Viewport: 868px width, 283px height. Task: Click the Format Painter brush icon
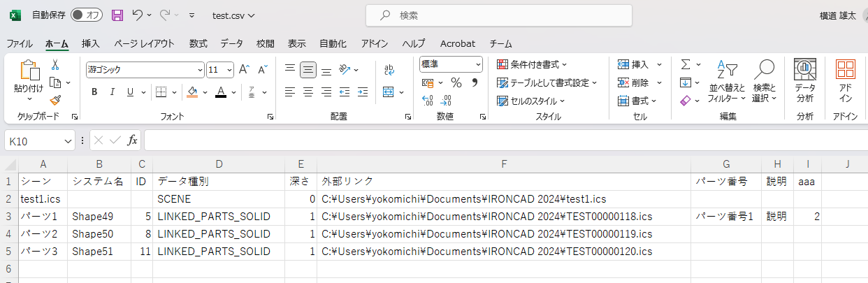[x=55, y=101]
